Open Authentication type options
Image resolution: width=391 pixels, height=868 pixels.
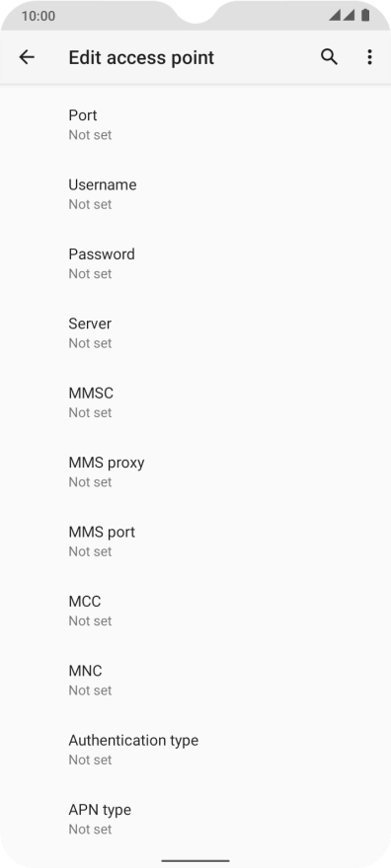tap(195, 750)
